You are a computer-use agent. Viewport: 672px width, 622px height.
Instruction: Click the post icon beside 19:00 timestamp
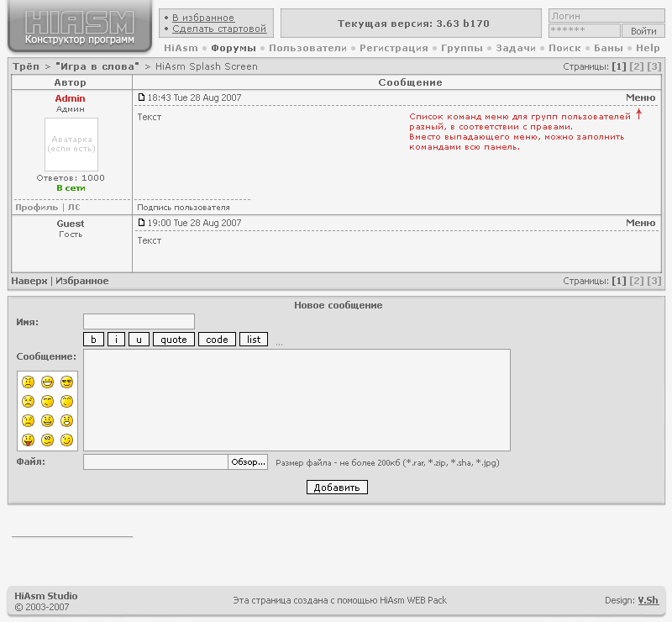(x=141, y=224)
